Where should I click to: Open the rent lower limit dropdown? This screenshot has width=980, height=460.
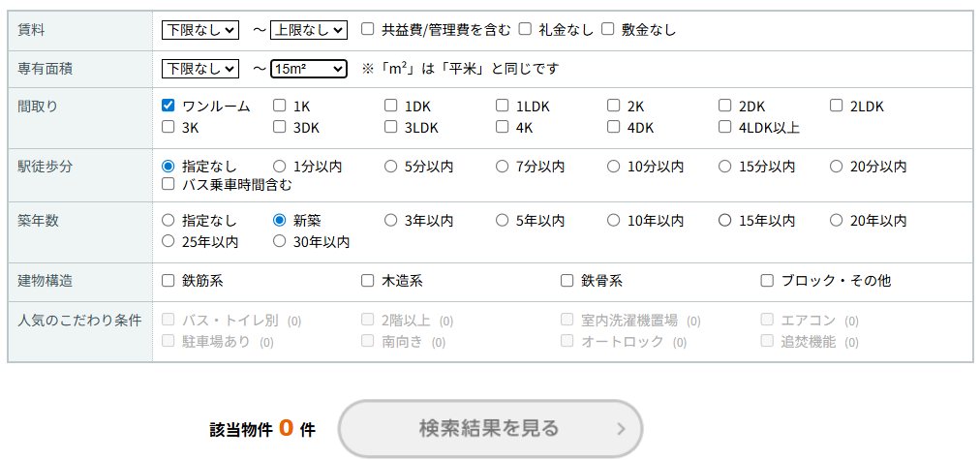(x=199, y=30)
